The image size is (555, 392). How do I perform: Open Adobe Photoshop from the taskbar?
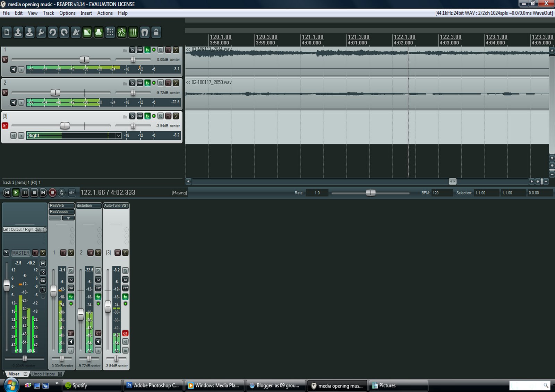tap(153, 385)
